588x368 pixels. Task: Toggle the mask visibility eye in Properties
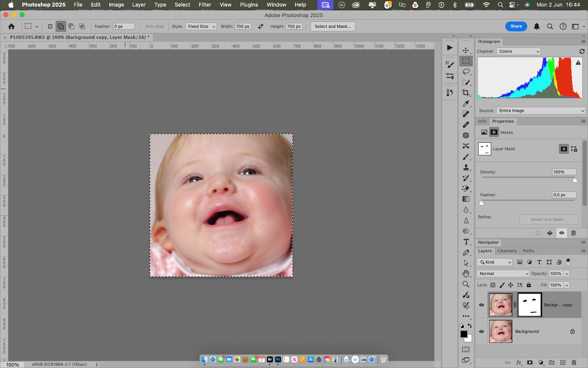coord(561,233)
